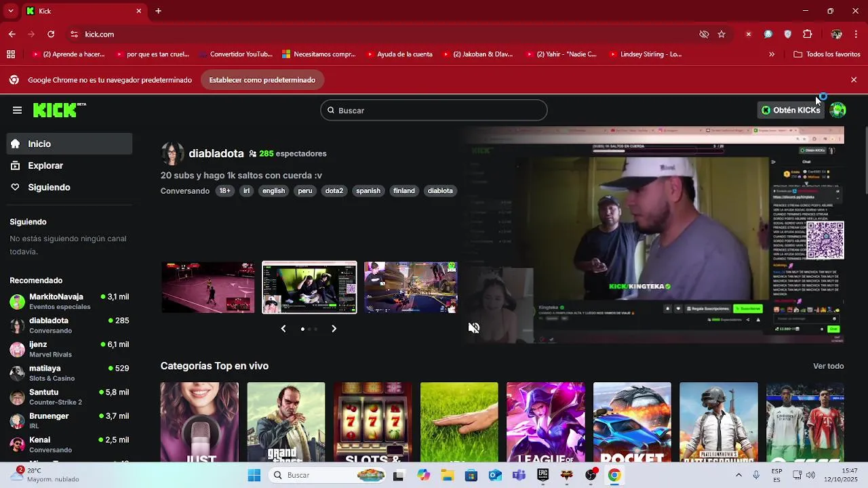868x488 pixels.
Task: Reload the page
Action: 51,34
